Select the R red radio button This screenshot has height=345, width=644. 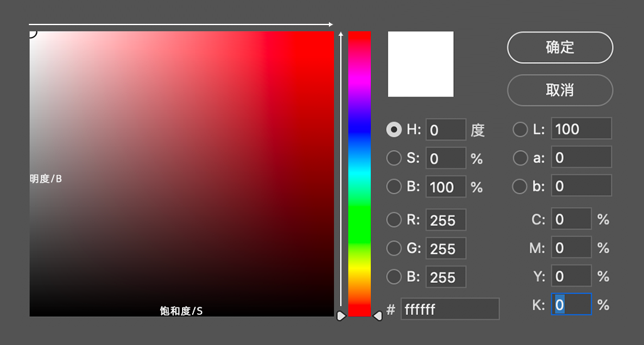[x=394, y=220]
